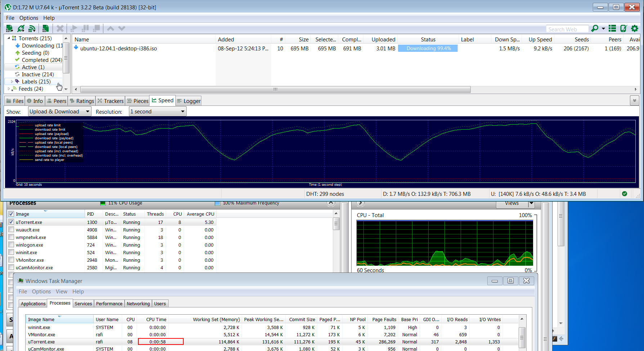Select uTorrent.exe row in Task Manager
The image size is (644, 351).
click(273, 342)
